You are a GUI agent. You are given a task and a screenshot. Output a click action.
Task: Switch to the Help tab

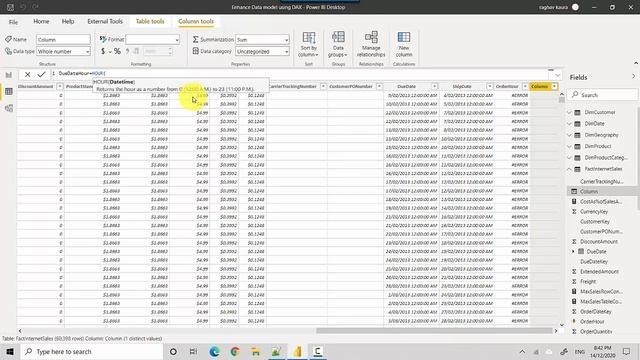tap(68, 21)
